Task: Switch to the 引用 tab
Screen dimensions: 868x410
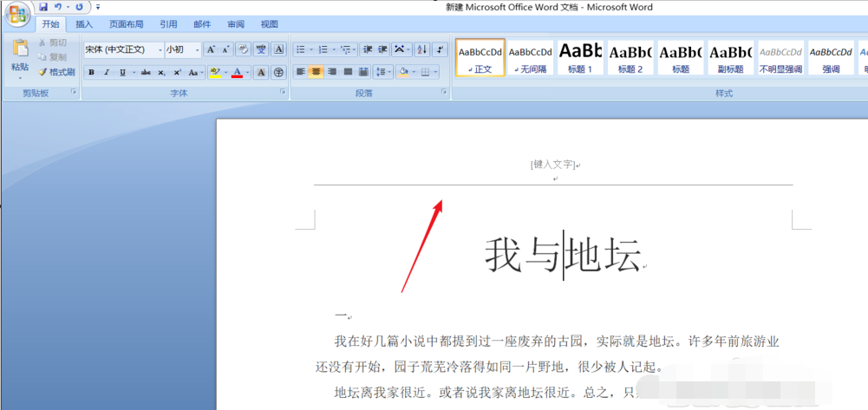Action: click(x=168, y=23)
